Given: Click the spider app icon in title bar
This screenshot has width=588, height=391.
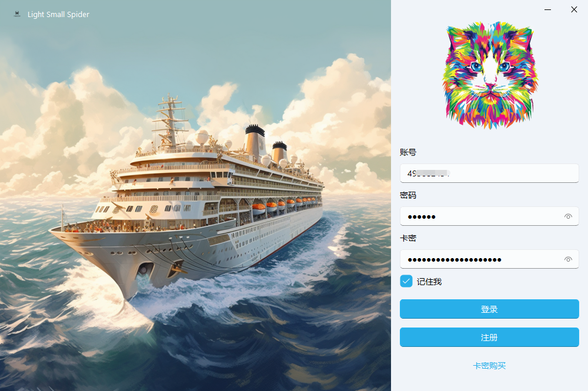Looking at the screenshot, I should coord(17,14).
